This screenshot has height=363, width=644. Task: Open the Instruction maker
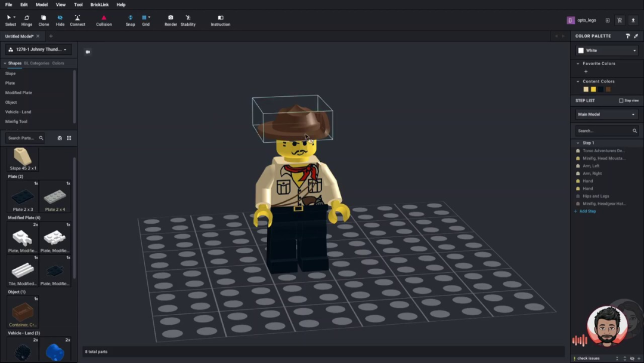pos(221,20)
